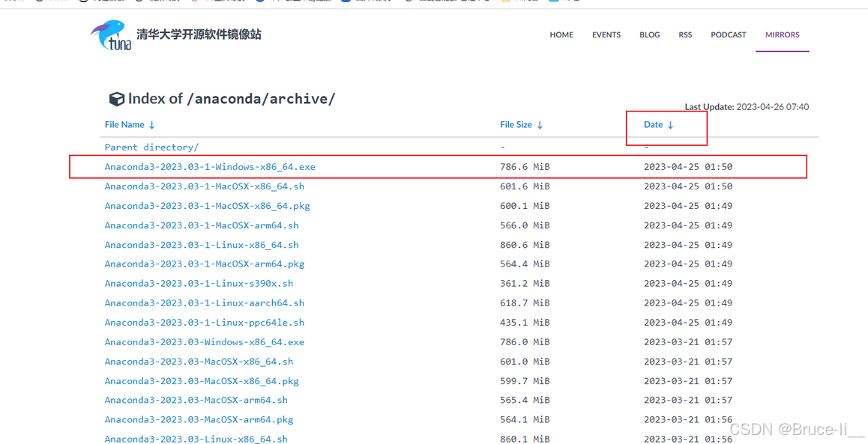Download Anaconda3-2023.03-1-Linux-aarch64.sh
868x444 pixels.
(205, 303)
